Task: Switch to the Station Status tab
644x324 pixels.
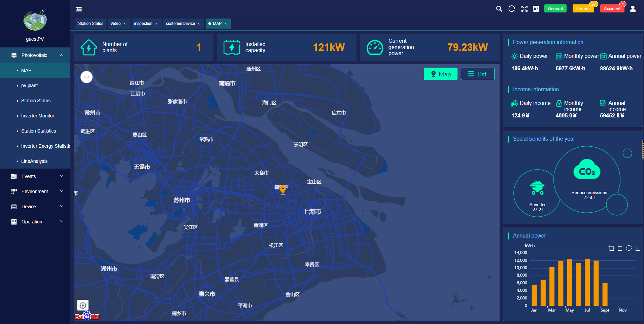Action: (91, 24)
